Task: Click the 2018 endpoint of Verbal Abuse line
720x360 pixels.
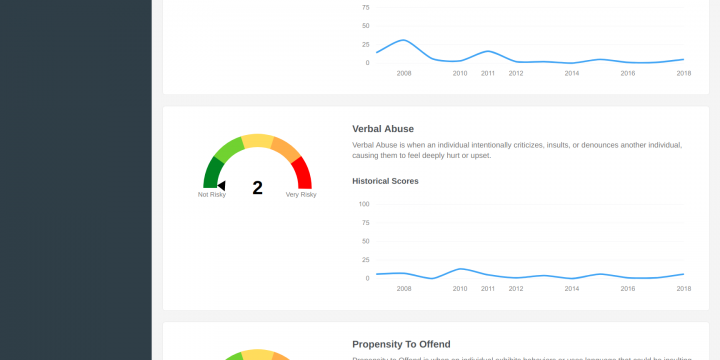Action: (x=683, y=274)
